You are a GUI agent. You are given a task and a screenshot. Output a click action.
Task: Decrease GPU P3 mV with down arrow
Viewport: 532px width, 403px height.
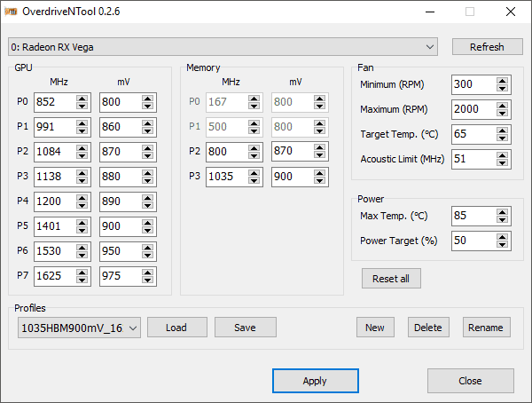click(x=147, y=180)
